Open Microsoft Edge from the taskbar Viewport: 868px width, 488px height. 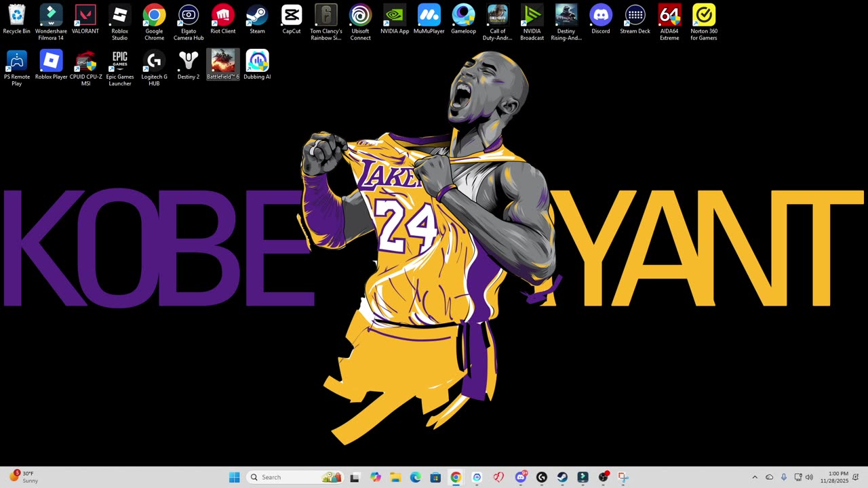pos(416,477)
